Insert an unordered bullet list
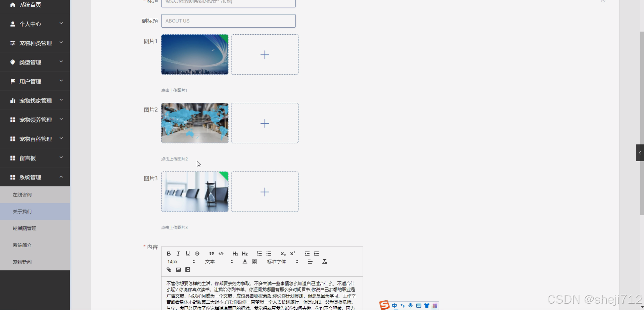This screenshot has width=644, height=310. pyautogui.click(x=269, y=254)
